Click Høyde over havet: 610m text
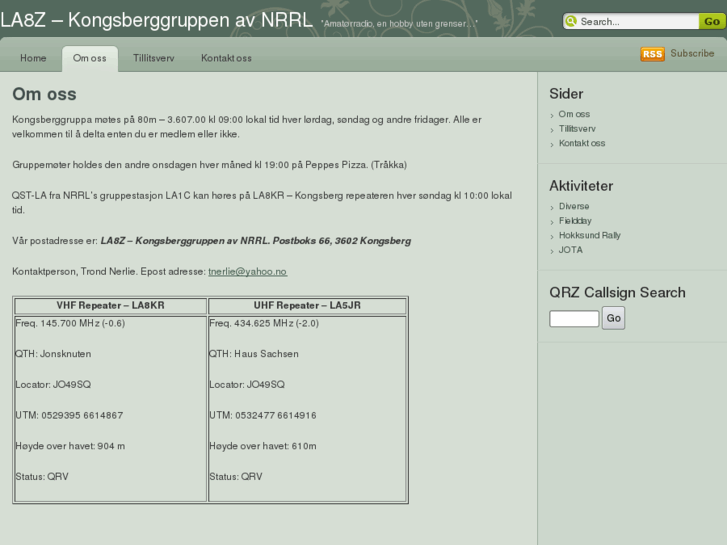 tap(263, 446)
